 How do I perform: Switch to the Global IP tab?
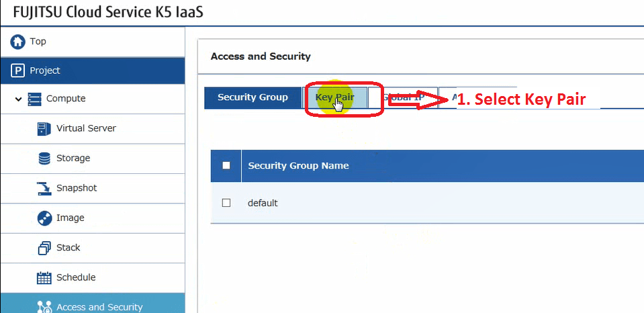[402, 97]
